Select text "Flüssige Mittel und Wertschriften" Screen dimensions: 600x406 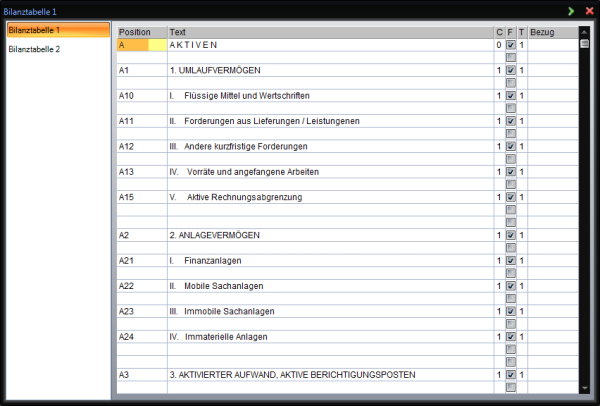(x=247, y=96)
